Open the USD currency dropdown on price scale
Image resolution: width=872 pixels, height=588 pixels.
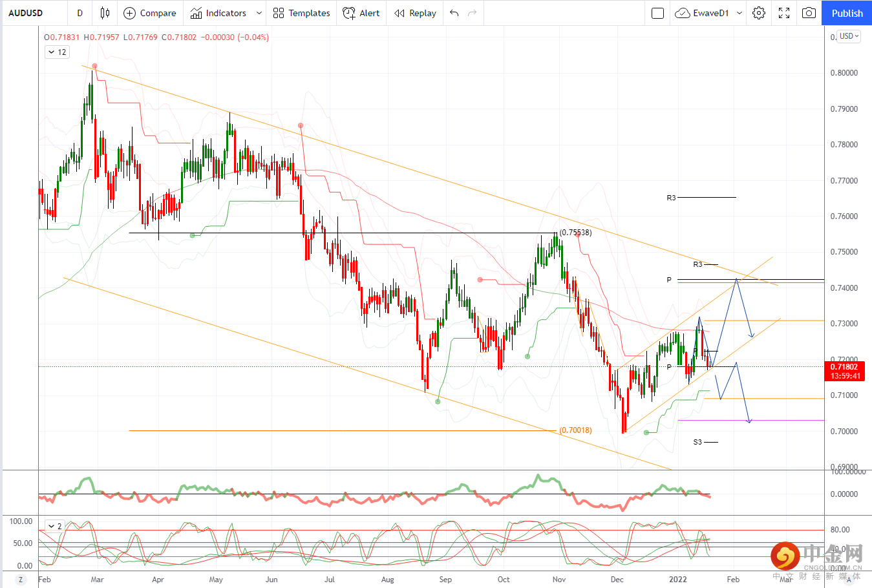849,36
